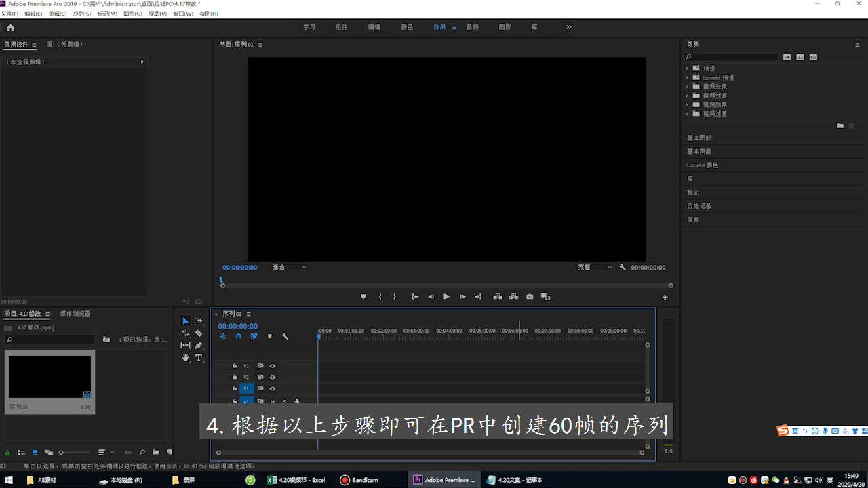
Task: Switch to 编辑 workspace tab
Action: (374, 27)
